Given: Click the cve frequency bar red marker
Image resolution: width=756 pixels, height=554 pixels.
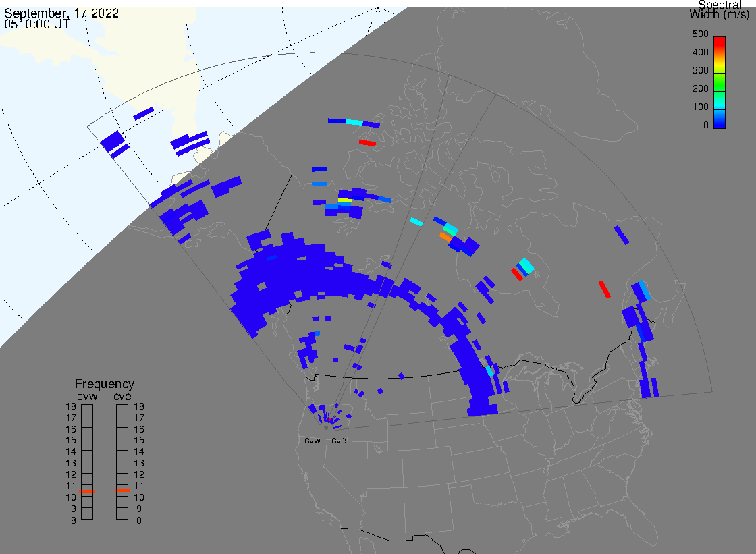Looking at the screenshot, I should coord(122,491).
